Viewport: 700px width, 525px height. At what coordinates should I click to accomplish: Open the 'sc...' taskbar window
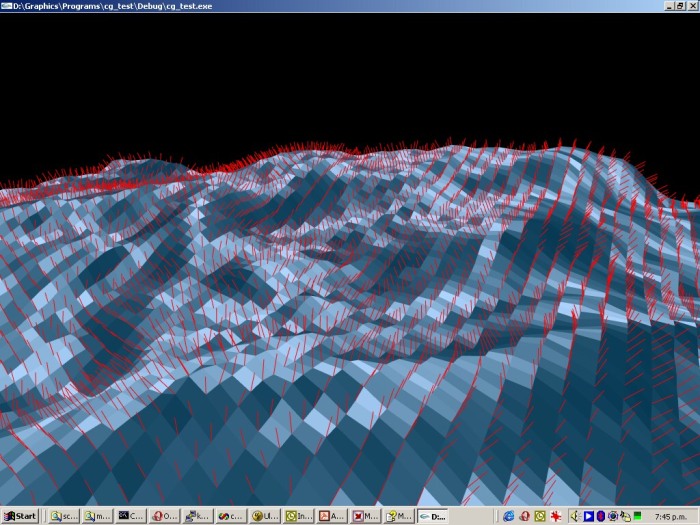pyautogui.click(x=64, y=516)
